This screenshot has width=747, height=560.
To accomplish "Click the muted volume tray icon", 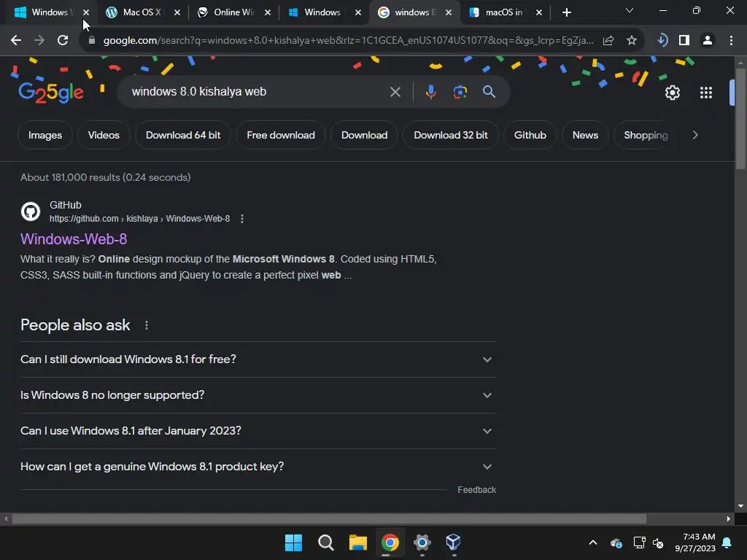I will pyautogui.click(x=658, y=542).
